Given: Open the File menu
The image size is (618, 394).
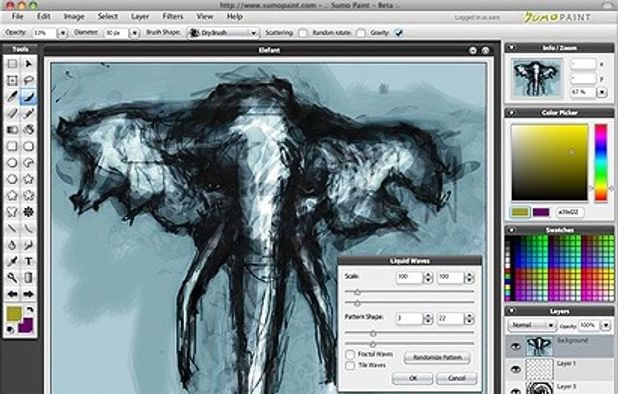Looking at the screenshot, I should (x=18, y=17).
